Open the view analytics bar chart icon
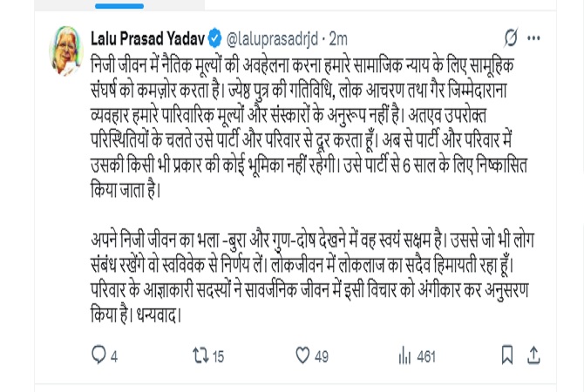The image size is (584, 392). coord(404,355)
